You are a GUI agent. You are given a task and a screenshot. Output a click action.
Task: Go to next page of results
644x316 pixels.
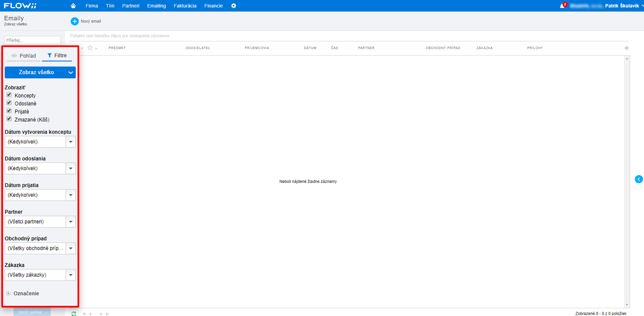coord(101,314)
